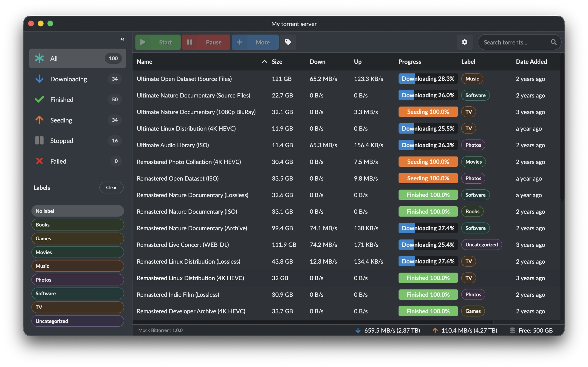Open the More actions button
Viewport: 588px width, 367px height.
[255, 42]
